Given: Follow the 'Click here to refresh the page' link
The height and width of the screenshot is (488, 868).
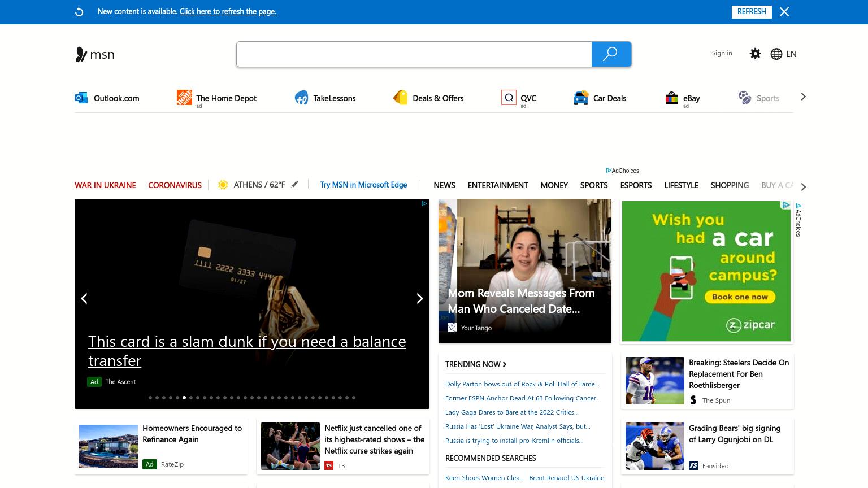Looking at the screenshot, I should (x=228, y=11).
